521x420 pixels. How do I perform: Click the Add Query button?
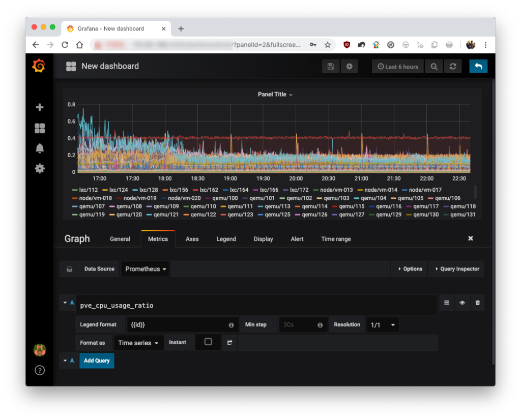point(97,361)
